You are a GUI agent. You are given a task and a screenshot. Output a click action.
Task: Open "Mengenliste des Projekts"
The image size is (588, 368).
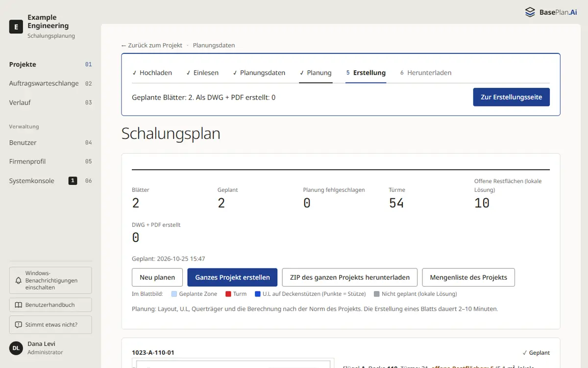pyautogui.click(x=468, y=277)
